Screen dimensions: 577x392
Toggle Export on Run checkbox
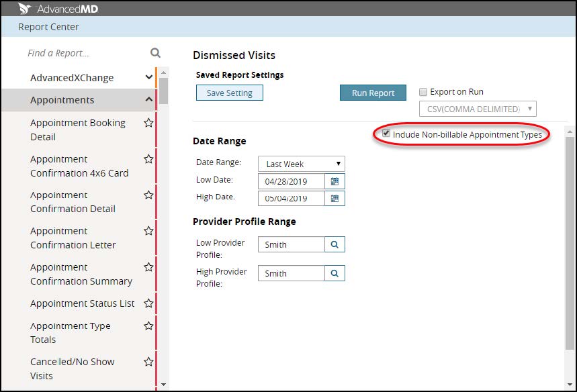point(423,92)
